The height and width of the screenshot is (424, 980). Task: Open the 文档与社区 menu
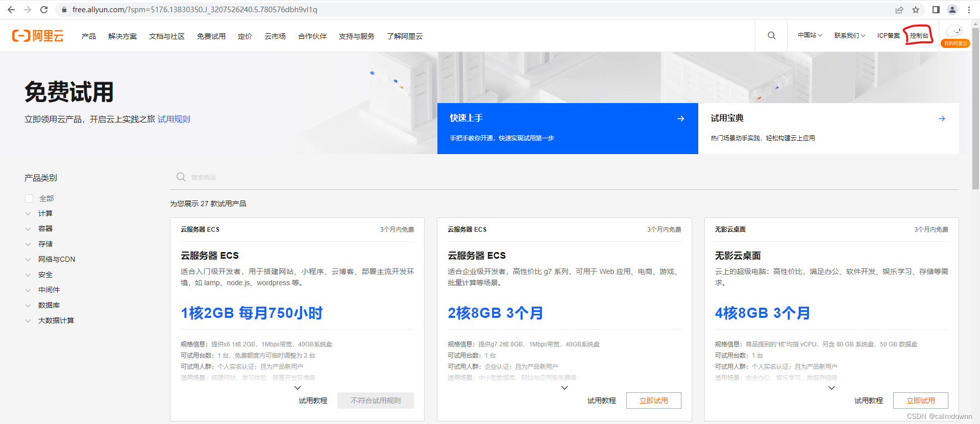pyautogui.click(x=167, y=36)
